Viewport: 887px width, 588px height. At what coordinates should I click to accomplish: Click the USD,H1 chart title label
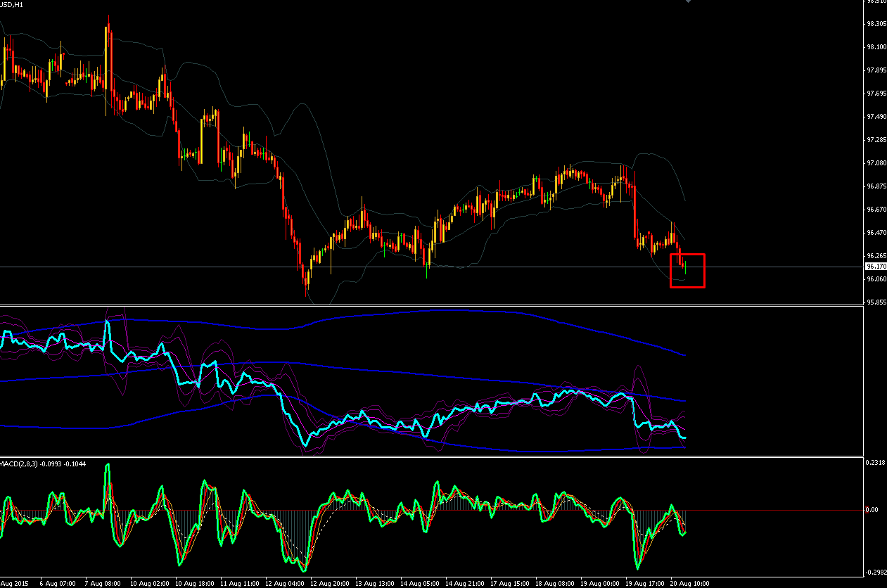11,5
